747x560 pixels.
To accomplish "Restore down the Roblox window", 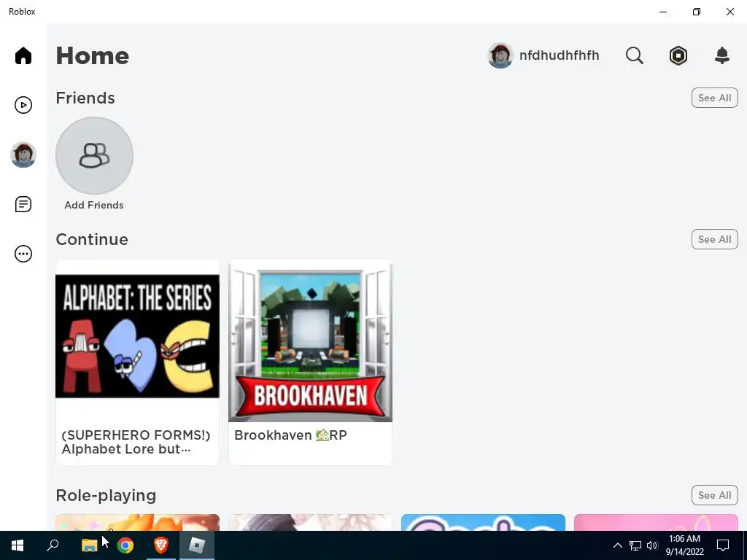I will tap(697, 12).
